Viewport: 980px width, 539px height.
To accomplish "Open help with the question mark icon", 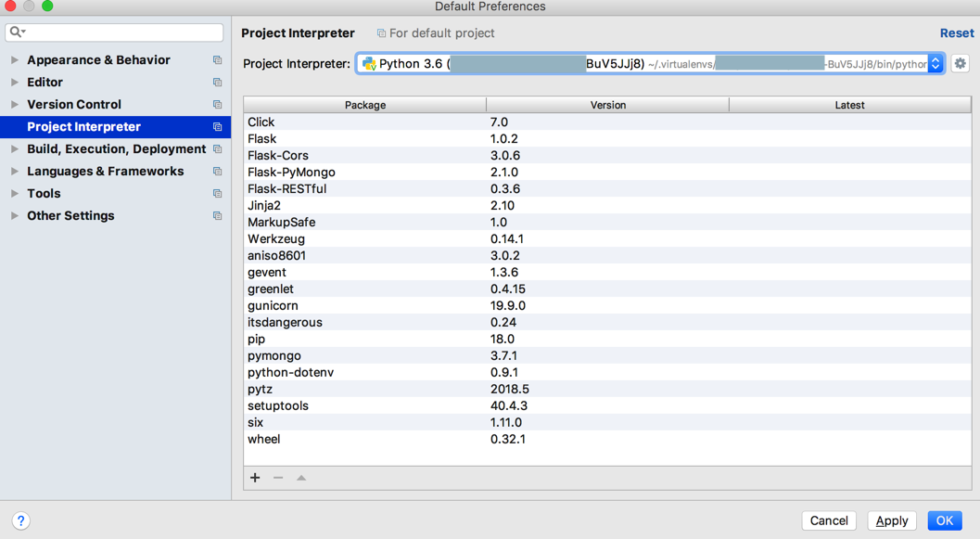I will pos(20,520).
